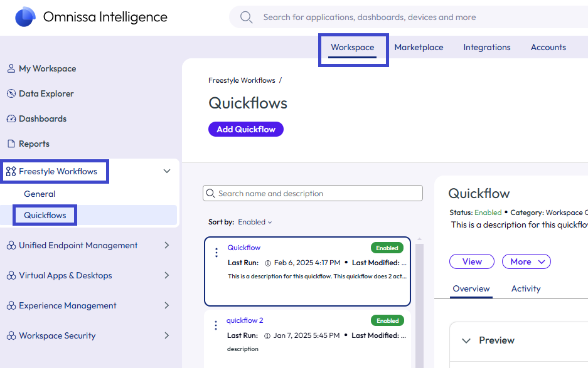The width and height of the screenshot is (588, 368).
Task: Click 'Jan 7, 2025 5:45 PM' last run text
Action: click(306, 336)
